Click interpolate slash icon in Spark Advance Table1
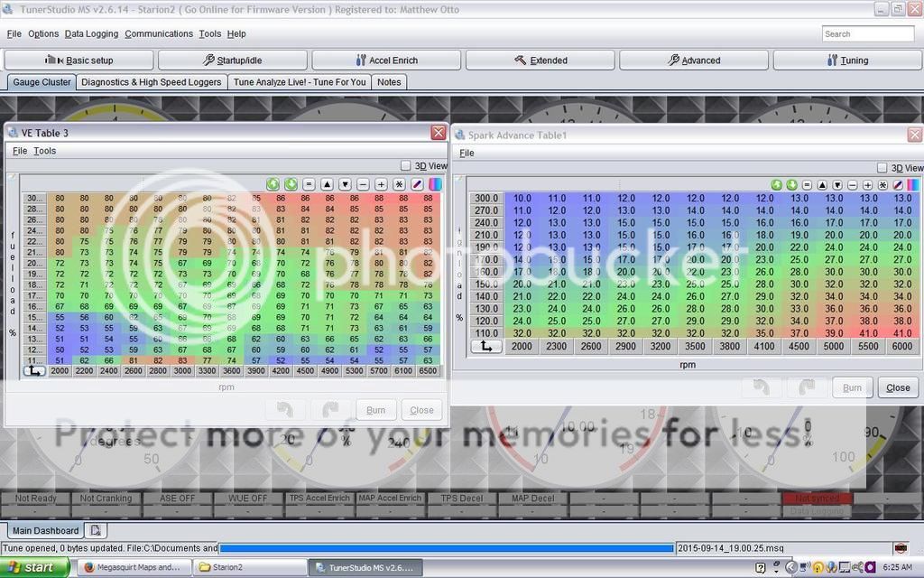924x578 pixels. point(898,185)
